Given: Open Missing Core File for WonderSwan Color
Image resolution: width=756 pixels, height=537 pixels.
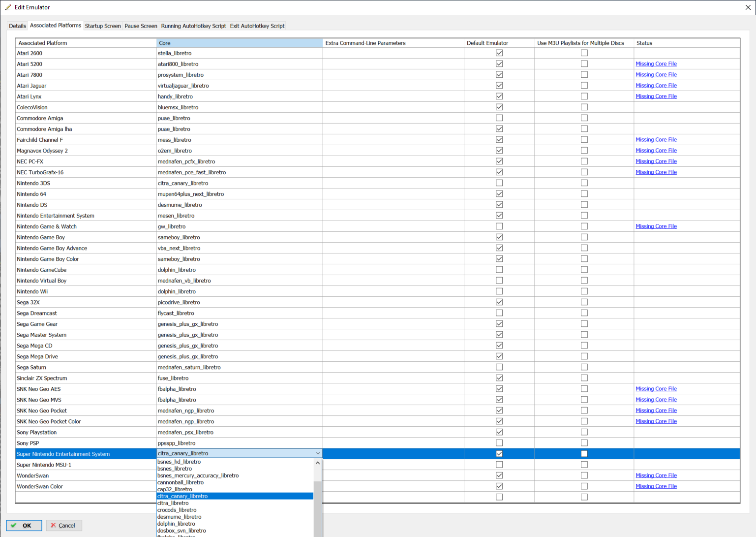Looking at the screenshot, I should (x=656, y=486).
